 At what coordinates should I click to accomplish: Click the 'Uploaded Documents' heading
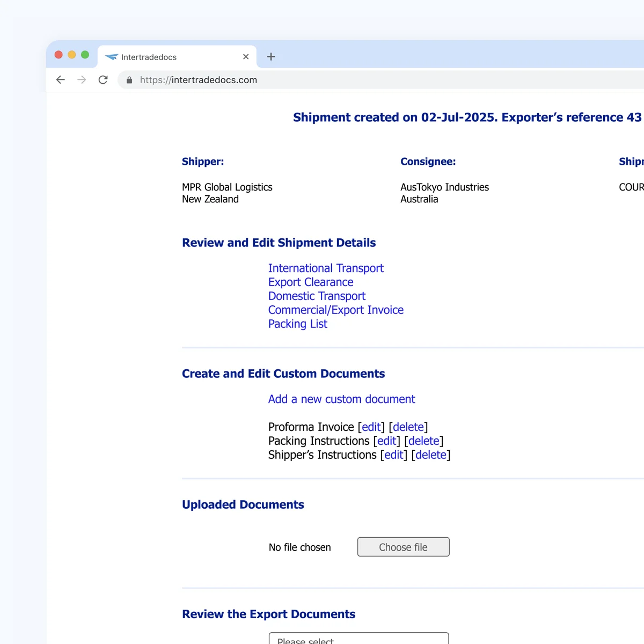pos(243,504)
